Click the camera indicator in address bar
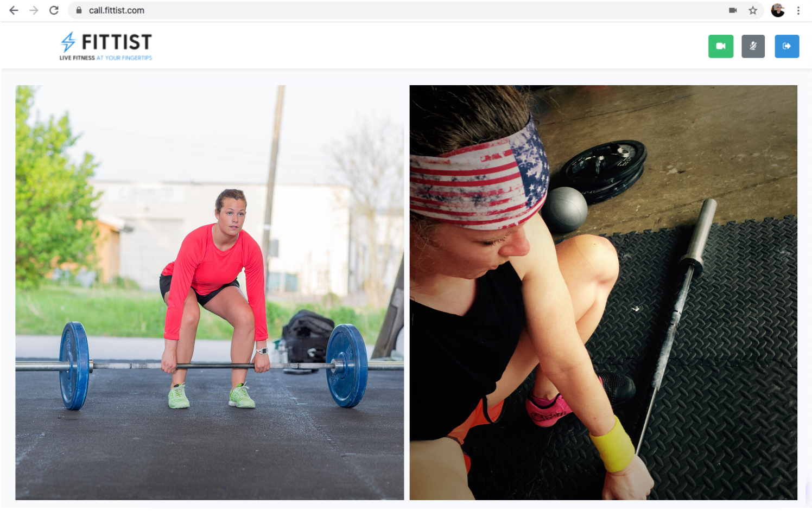This screenshot has height=511, width=812. 733,10
